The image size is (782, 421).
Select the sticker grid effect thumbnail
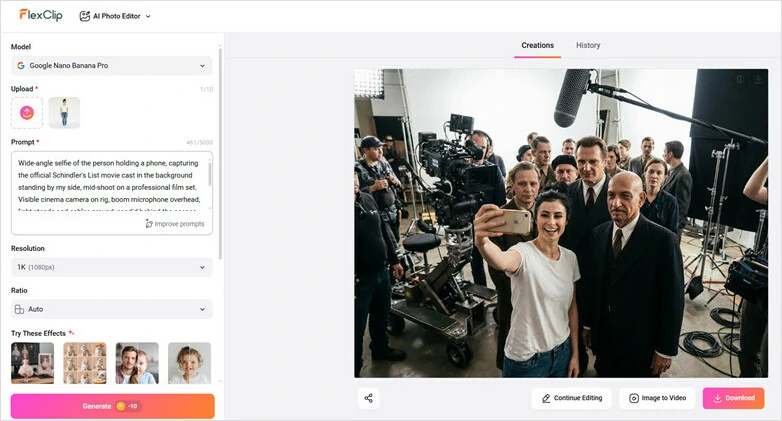click(85, 363)
